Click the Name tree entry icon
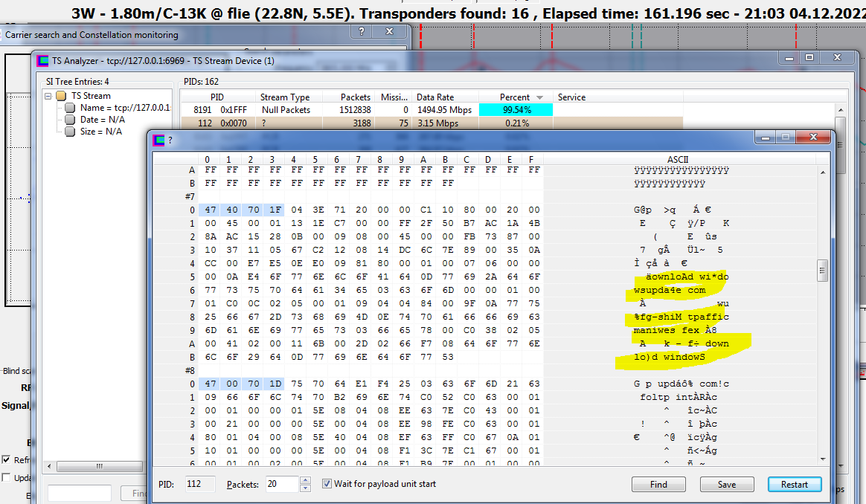 point(70,108)
